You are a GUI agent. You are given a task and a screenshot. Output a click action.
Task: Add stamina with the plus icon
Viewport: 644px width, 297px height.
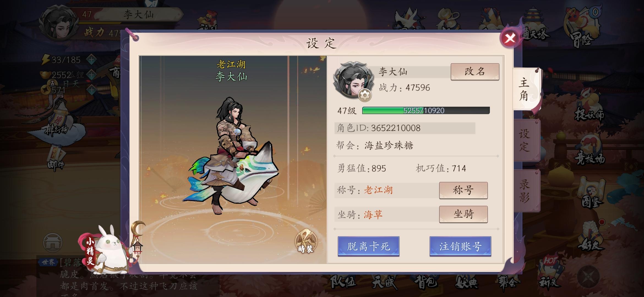tap(91, 59)
